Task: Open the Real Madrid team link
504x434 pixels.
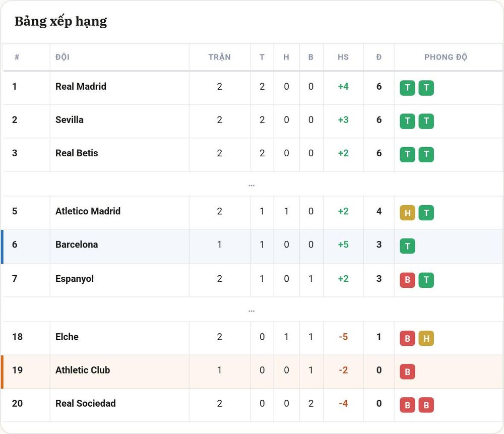Action: point(81,87)
